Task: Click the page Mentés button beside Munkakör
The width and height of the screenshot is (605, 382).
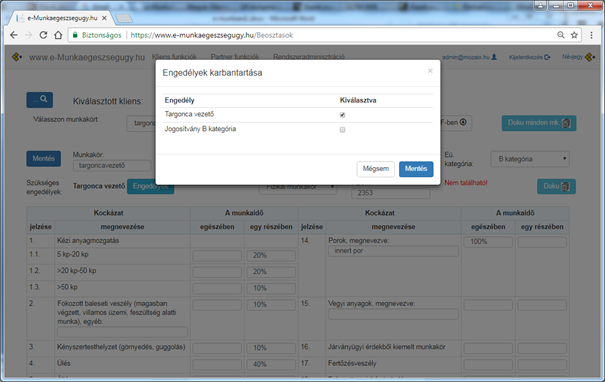Action: point(44,159)
